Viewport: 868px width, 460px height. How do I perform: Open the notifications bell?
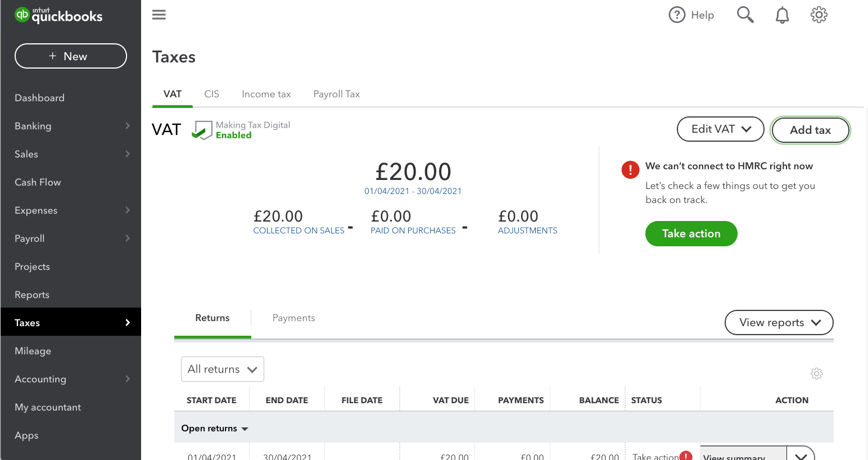coord(782,15)
